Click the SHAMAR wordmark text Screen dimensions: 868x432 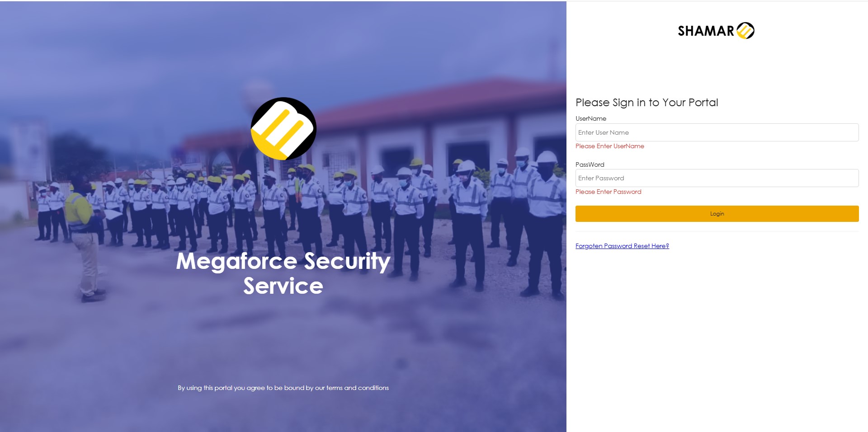click(x=706, y=31)
